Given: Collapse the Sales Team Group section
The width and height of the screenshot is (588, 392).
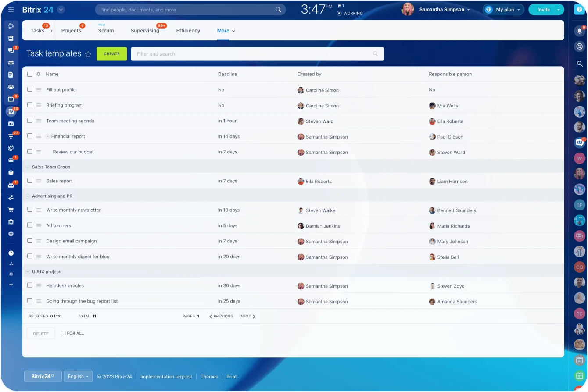Looking at the screenshot, I should click(x=28, y=167).
